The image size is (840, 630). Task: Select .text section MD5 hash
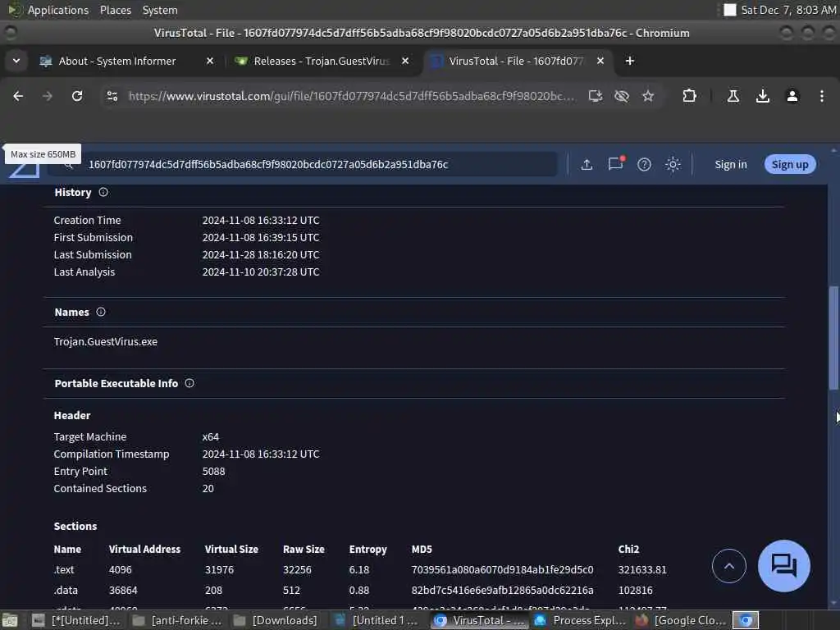click(502, 569)
